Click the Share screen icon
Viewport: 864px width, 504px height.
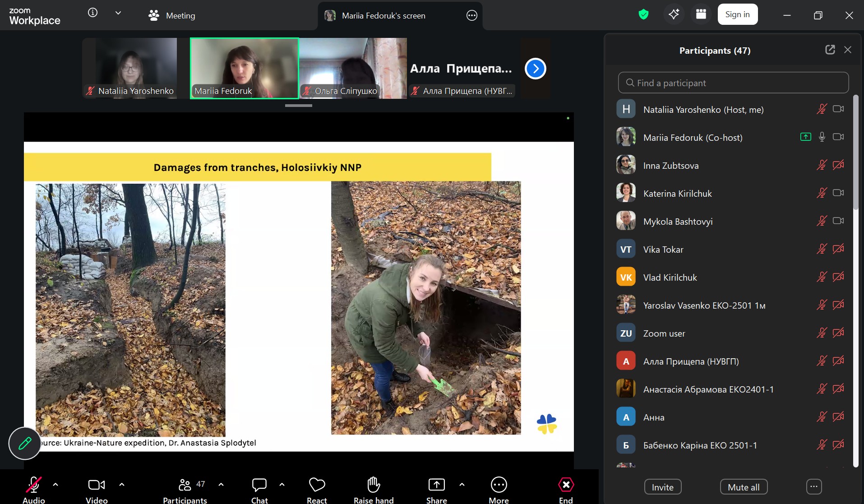point(436,485)
